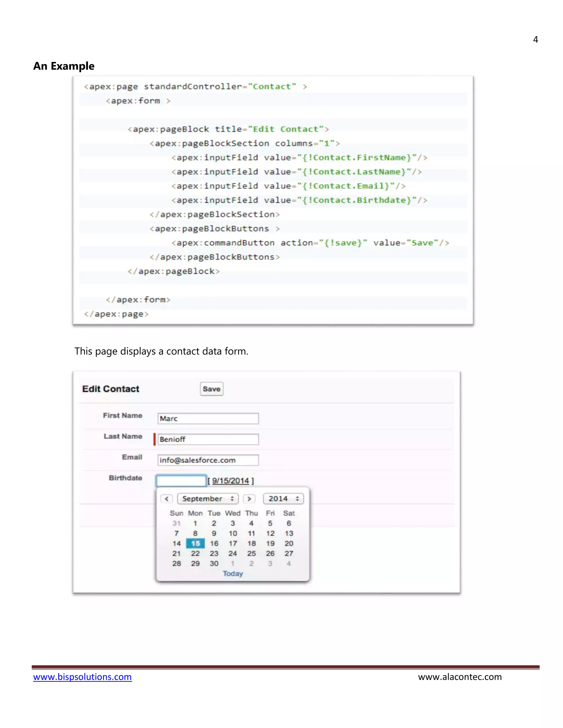563x728 pixels.
Task: Select September 16 in the calendar
Action: 214,544
